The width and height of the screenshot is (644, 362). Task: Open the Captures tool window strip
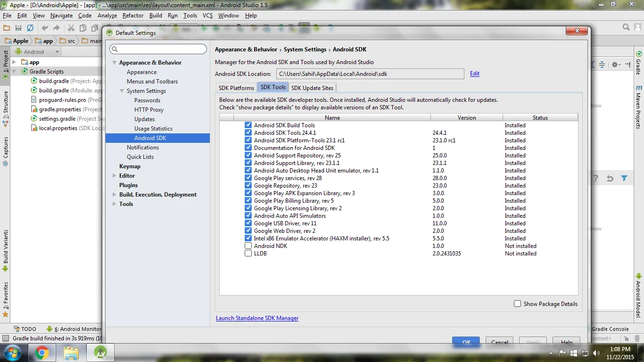click(6, 151)
